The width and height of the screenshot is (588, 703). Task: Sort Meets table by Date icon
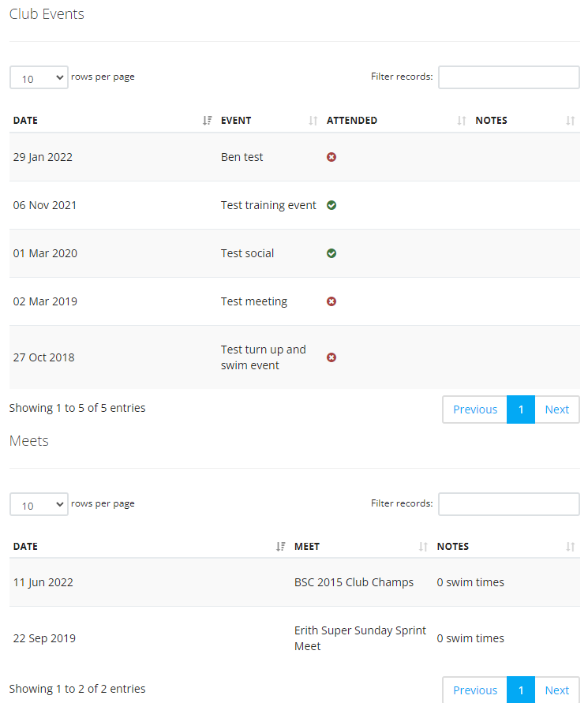[280, 547]
